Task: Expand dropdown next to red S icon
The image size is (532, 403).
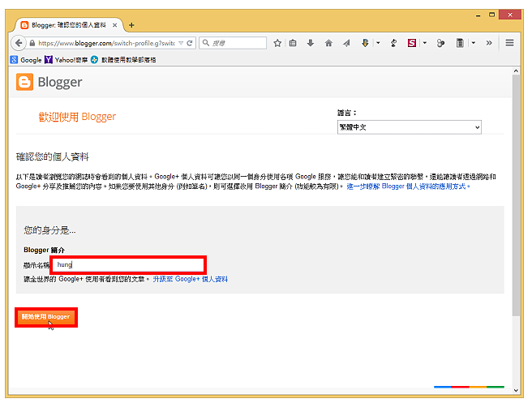Action: tap(424, 43)
